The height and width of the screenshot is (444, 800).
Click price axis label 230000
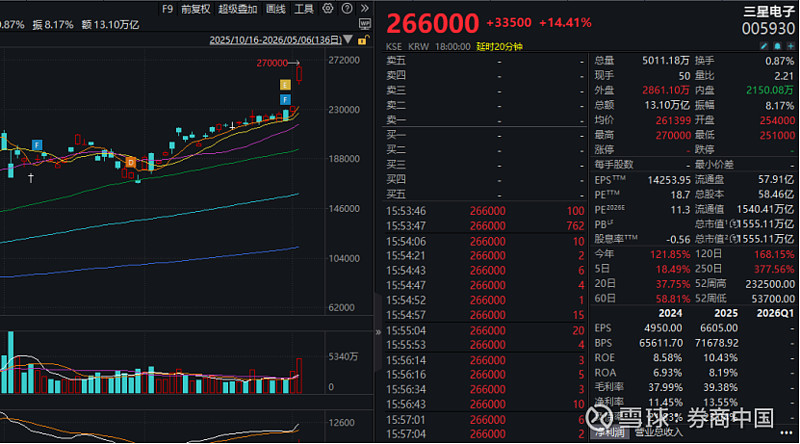[344, 110]
